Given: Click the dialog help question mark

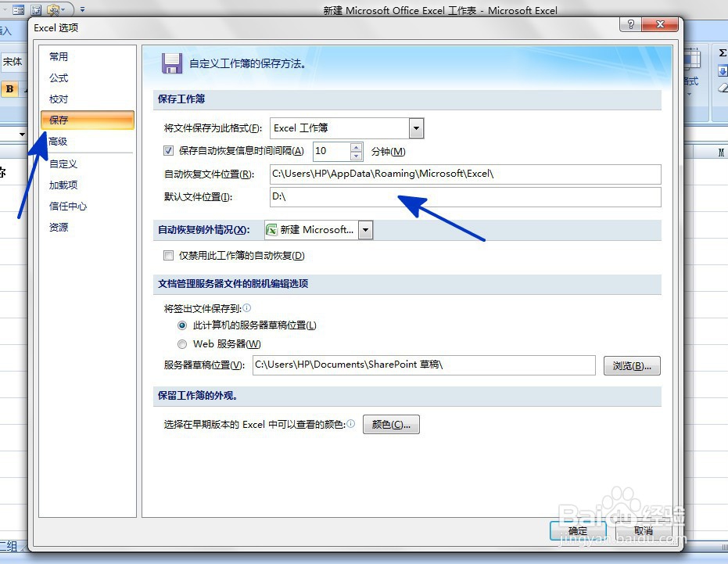Looking at the screenshot, I should coord(630,24).
